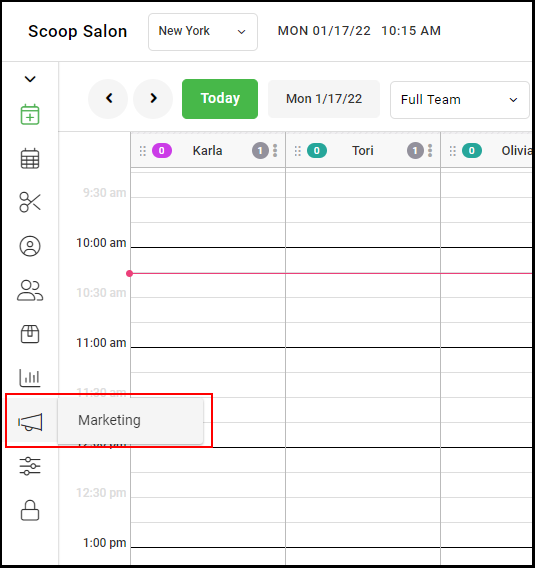
Task: Open the scissors services icon
Action: tap(30, 202)
